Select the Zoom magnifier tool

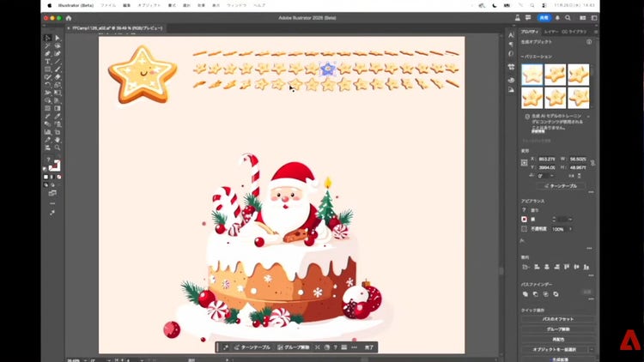(x=58, y=147)
